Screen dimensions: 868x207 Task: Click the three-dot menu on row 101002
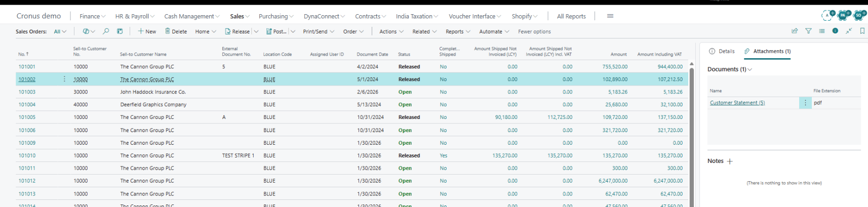pyautogui.click(x=64, y=79)
